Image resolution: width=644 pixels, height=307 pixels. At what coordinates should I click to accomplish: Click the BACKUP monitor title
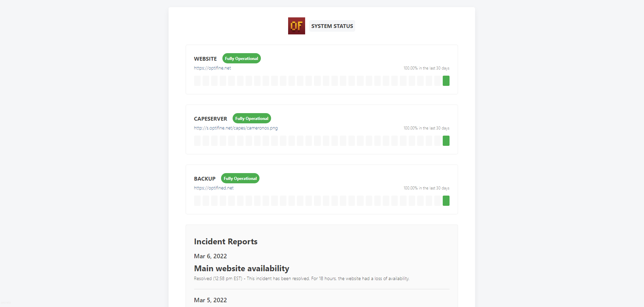205,179
